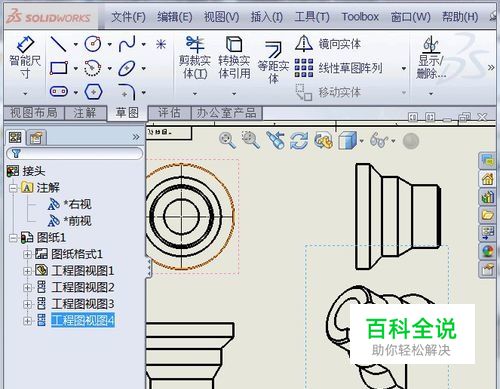Click Linear Sketch Pattern (线性草图阵列)

339,68
